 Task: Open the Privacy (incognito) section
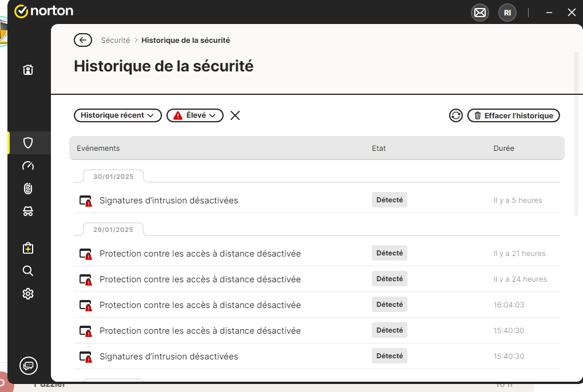28,211
